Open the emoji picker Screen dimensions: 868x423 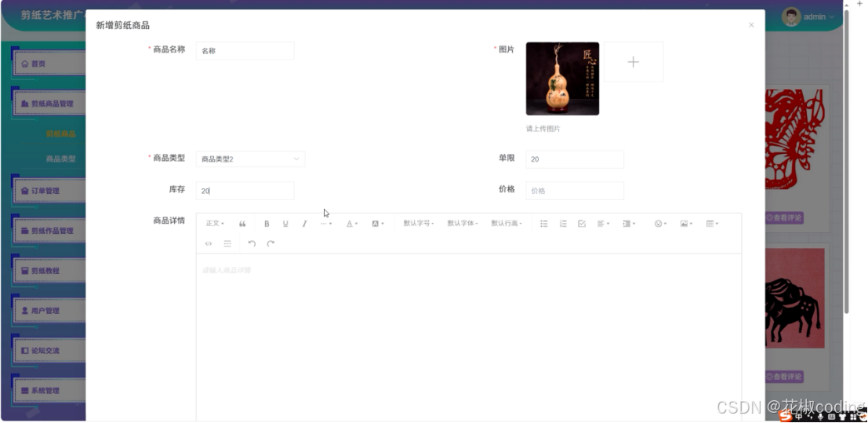(660, 224)
